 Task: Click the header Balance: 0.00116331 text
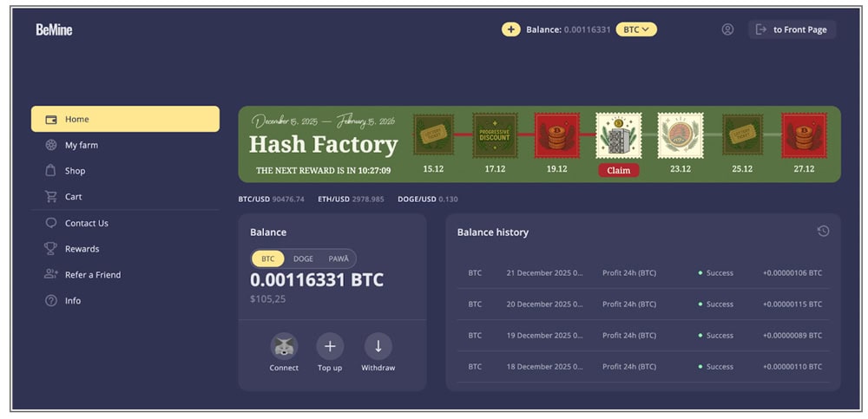coord(568,29)
